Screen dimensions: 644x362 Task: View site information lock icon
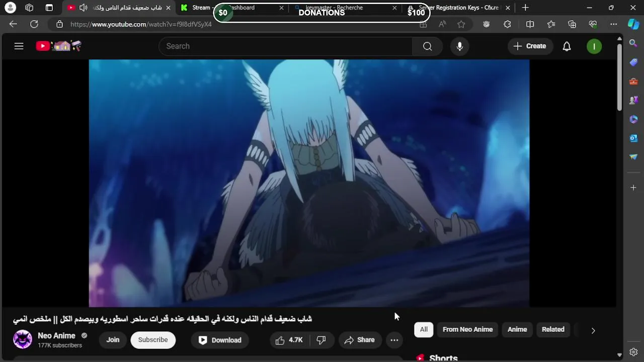59,24
